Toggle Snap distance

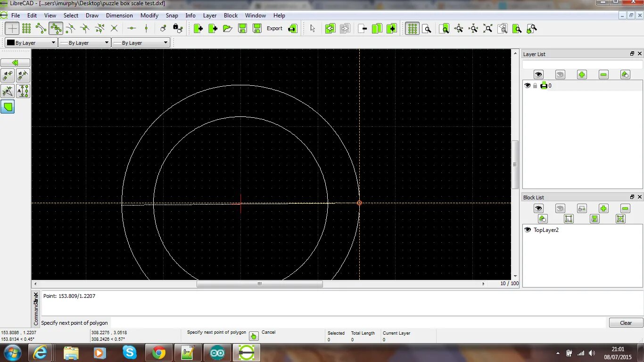click(x=99, y=29)
